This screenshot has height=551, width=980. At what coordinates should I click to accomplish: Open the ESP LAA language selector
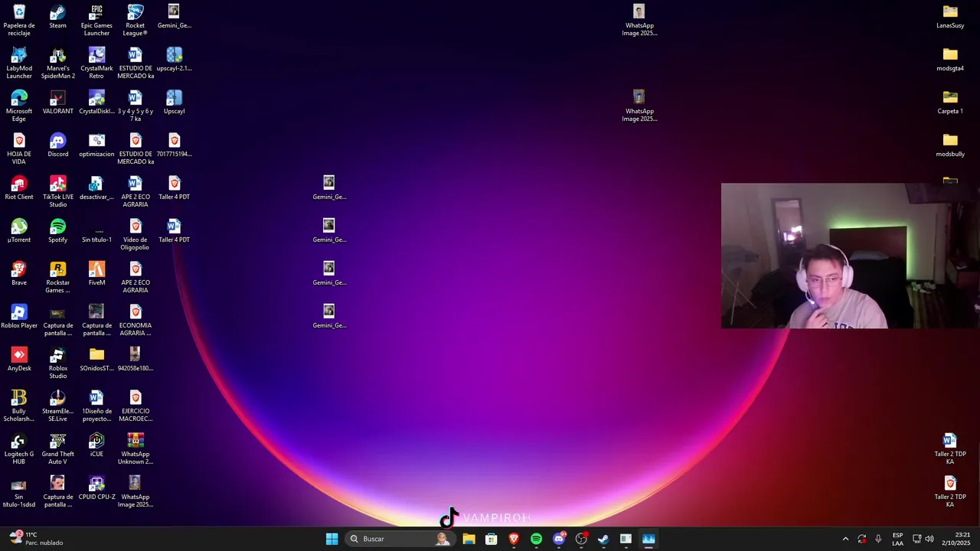pyautogui.click(x=897, y=539)
